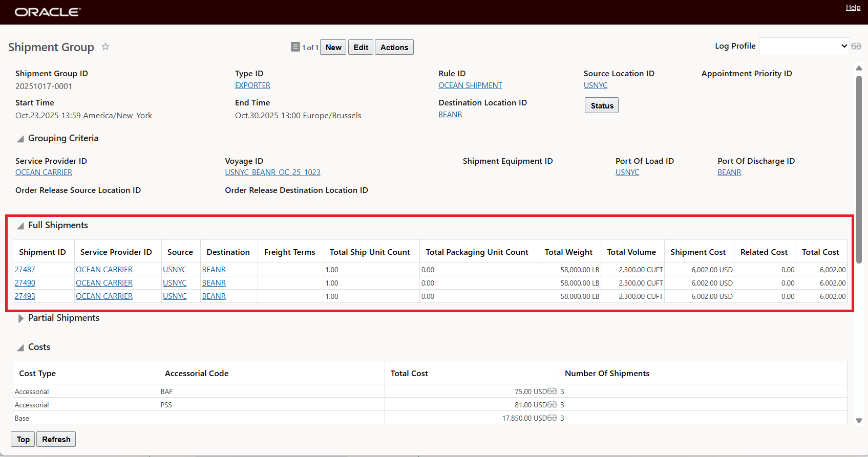This screenshot has height=457, width=868.
Task: Click the scroll down arrow of page scrollbar
Action: coord(859,421)
